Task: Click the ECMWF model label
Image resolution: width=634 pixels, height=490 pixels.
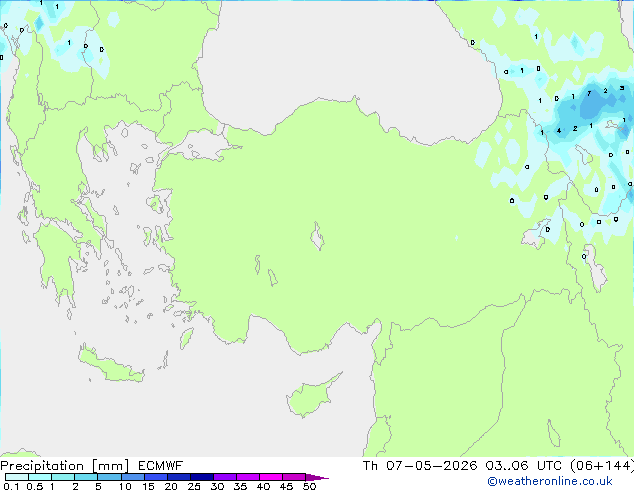Action: [x=161, y=466]
